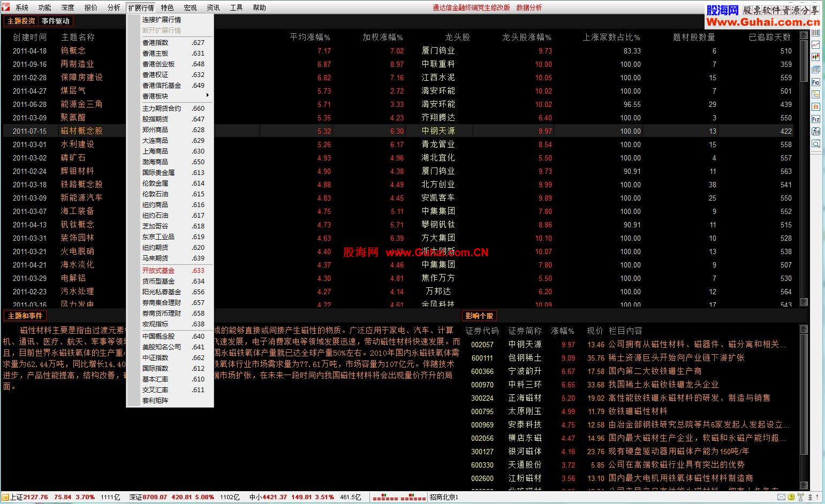Click up arrow of 影响个股 scrollbar

click(804, 329)
